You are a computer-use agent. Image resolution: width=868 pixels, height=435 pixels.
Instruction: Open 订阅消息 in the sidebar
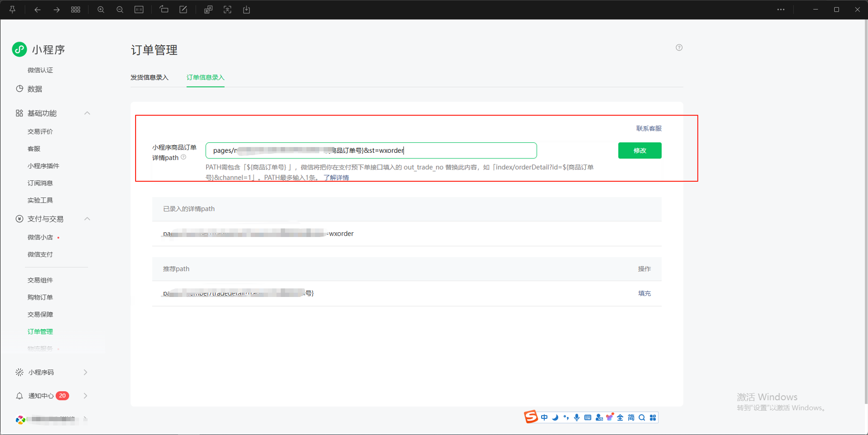click(40, 183)
